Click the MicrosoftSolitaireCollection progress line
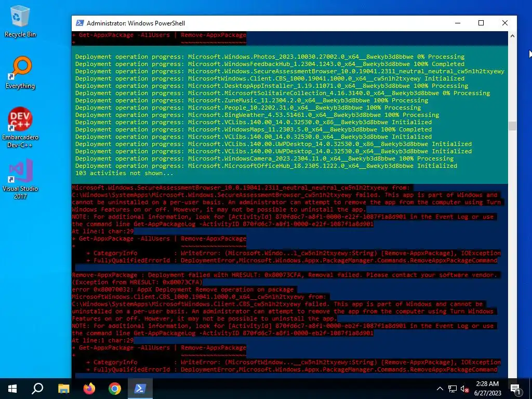The height and width of the screenshot is (399, 532). pos(283,93)
